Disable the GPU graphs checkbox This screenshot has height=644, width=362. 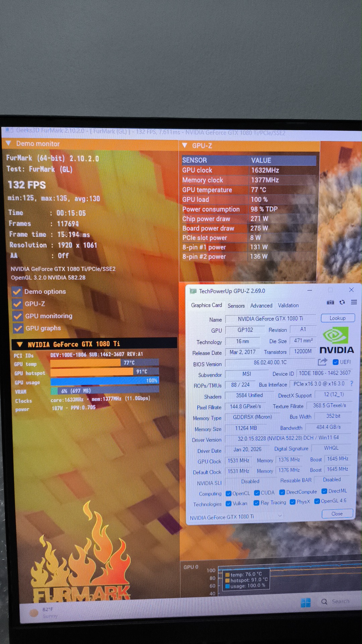pyautogui.click(x=18, y=328)
